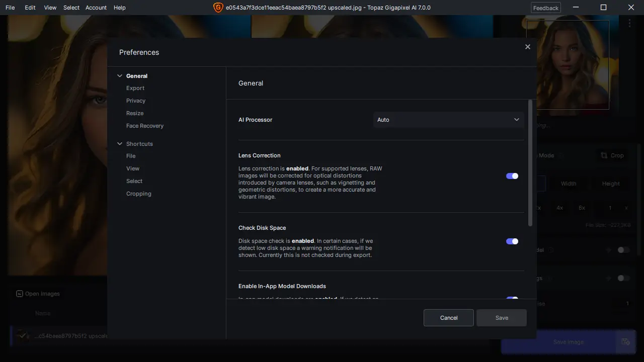Image resolution: width=644 pixels, height=362 pixels.
Task: Tick the checkmark on the upscaled image row
Action: [22, 335]
